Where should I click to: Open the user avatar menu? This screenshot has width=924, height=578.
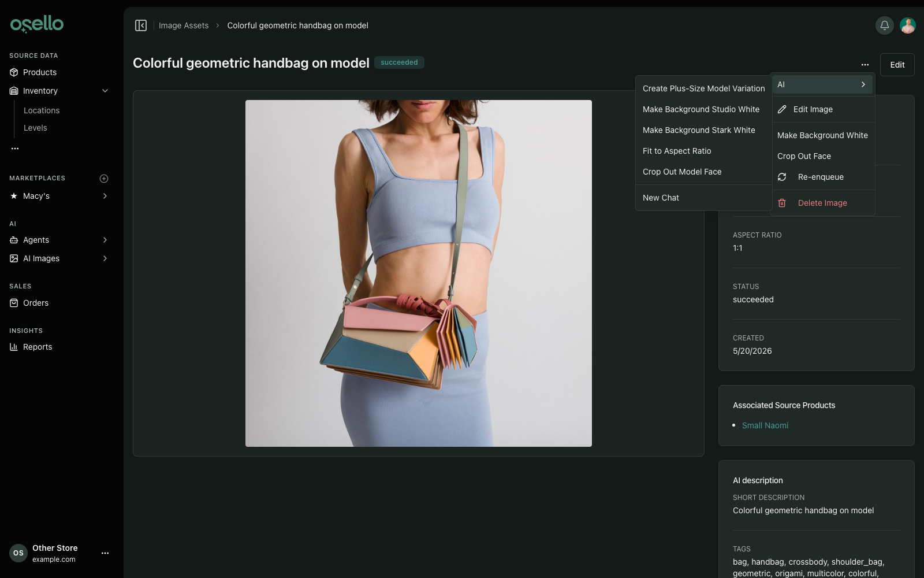point(908,25)
